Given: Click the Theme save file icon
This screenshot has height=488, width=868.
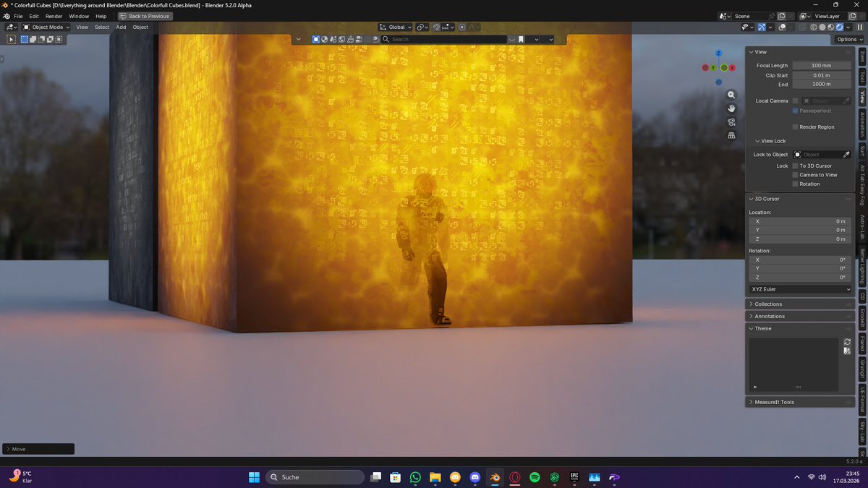Looking at the screenshot, I should point(847,351).
